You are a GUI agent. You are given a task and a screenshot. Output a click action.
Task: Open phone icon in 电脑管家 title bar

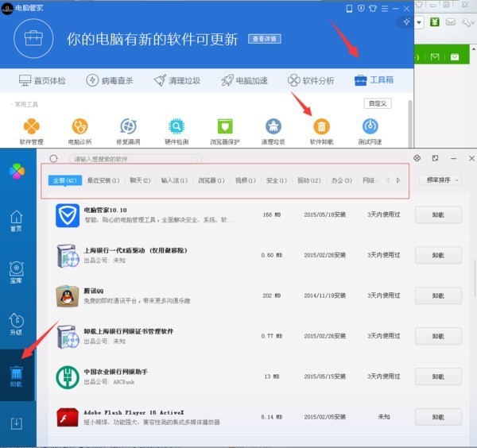click(x=349, y=9)
